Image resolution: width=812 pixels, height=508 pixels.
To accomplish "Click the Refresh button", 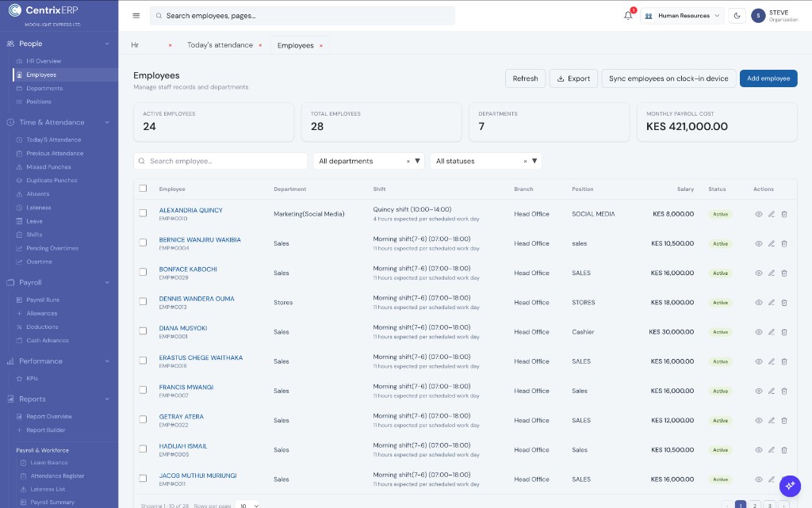I will coord(525,78).
